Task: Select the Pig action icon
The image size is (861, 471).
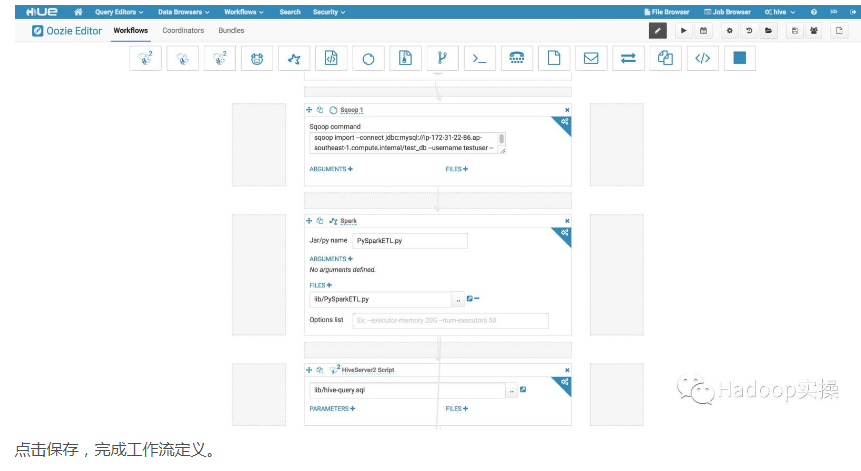Action: [x=257, y=58]
